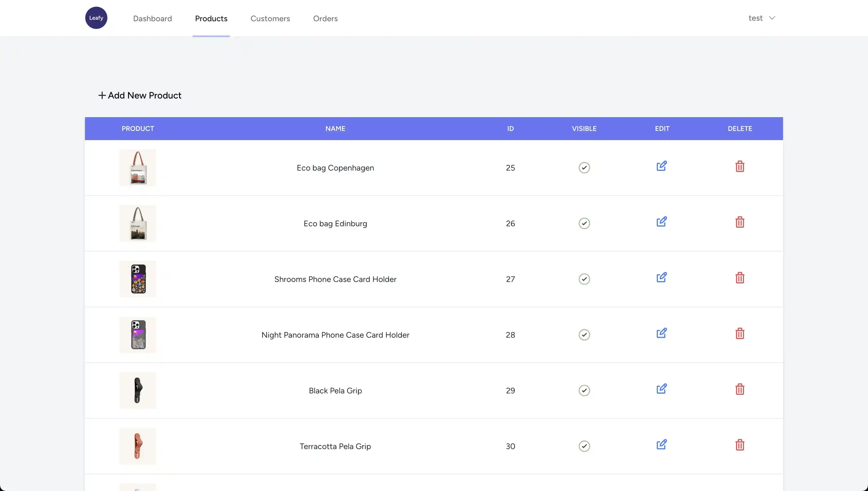Toggle visibility of Terracotta Pela Grip

point(584,446)
